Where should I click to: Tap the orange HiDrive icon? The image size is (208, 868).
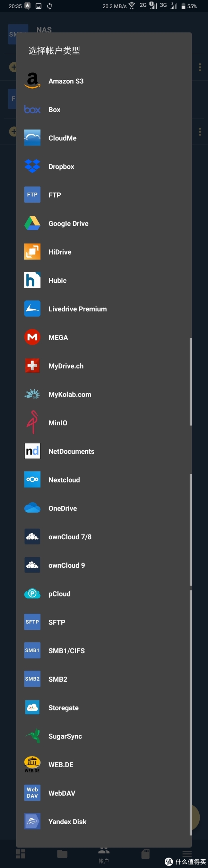tap(32, 252)
